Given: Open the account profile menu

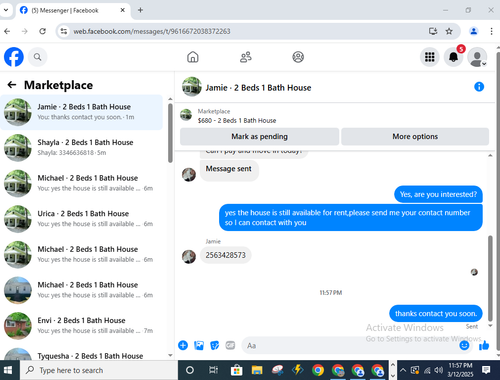Looking at the screenshot, I should coord(477,57).
